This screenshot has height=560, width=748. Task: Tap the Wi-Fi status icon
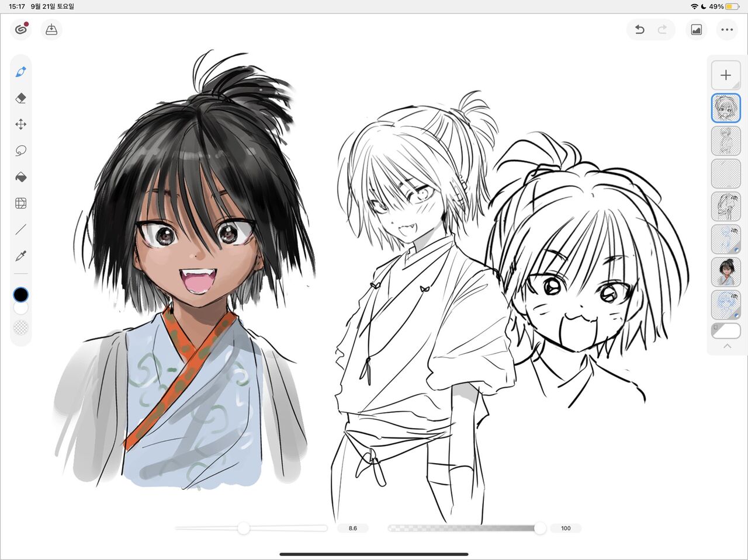click(694, 6)
